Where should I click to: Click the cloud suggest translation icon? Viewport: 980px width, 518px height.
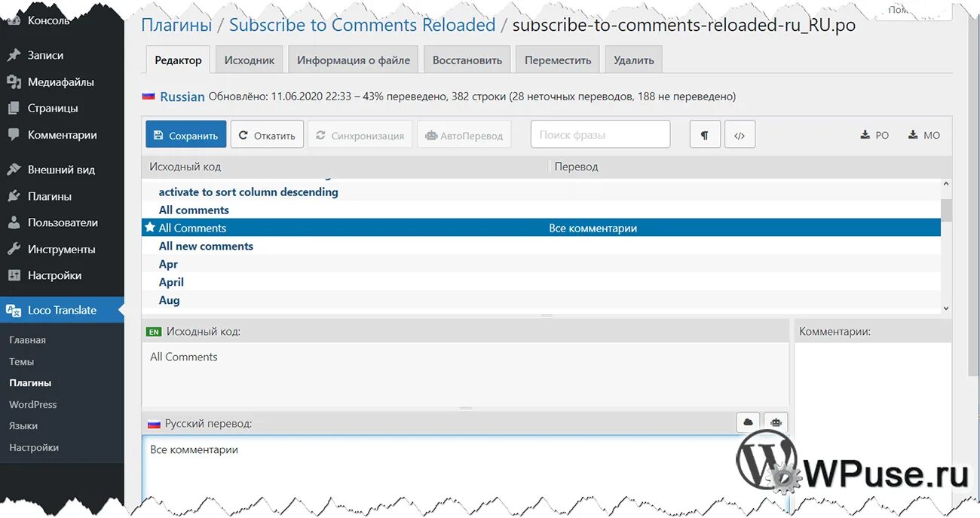748,423
